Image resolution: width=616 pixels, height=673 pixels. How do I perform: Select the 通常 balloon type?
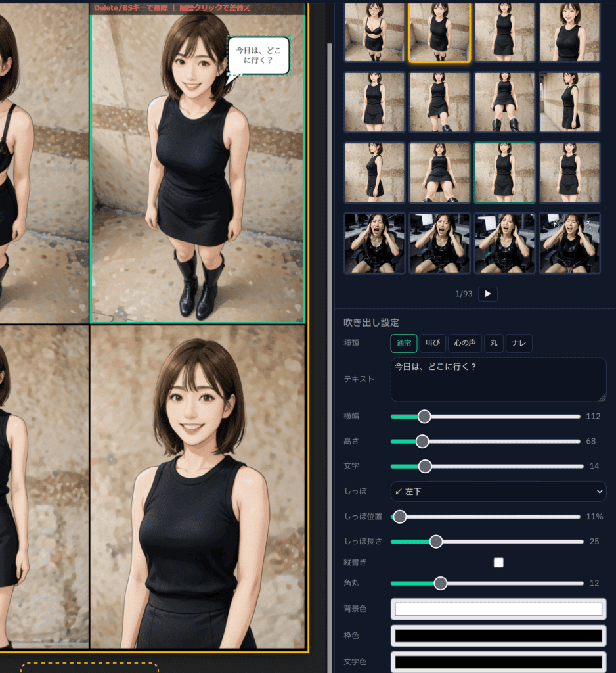404,343
